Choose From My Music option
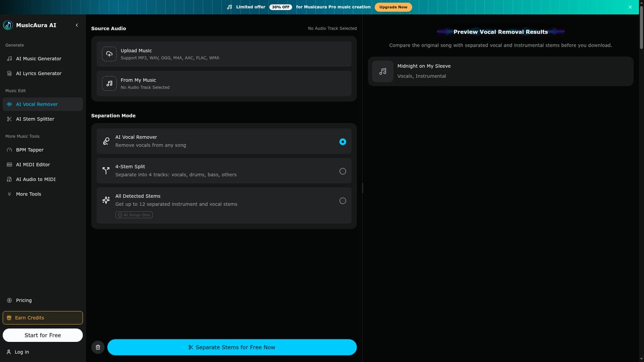The height and width of the screenshot is (362, 644). 224,83
